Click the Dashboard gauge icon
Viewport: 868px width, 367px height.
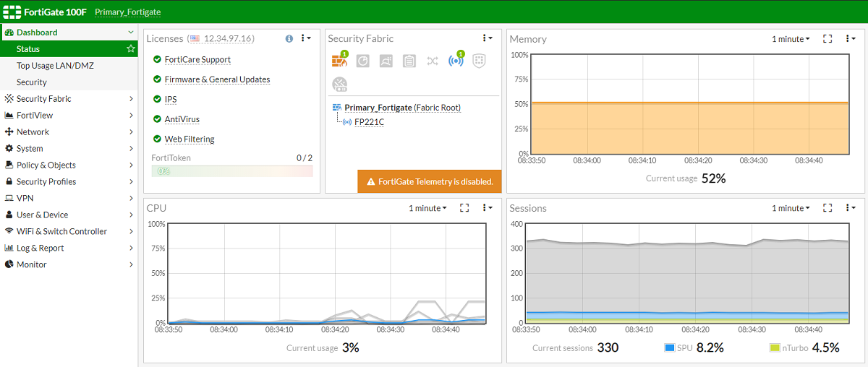(x=9, y=33)
